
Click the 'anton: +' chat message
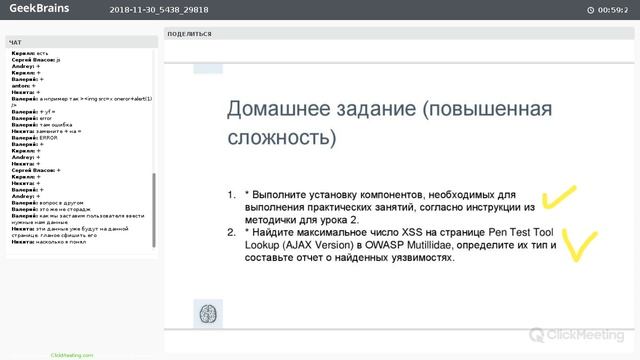point(23,86)
